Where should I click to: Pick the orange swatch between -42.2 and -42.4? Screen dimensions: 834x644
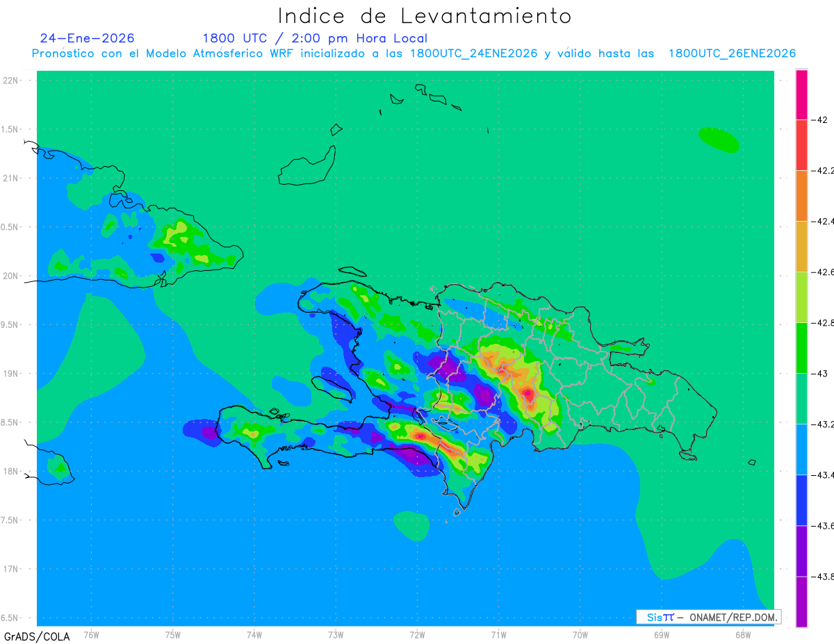801,195
